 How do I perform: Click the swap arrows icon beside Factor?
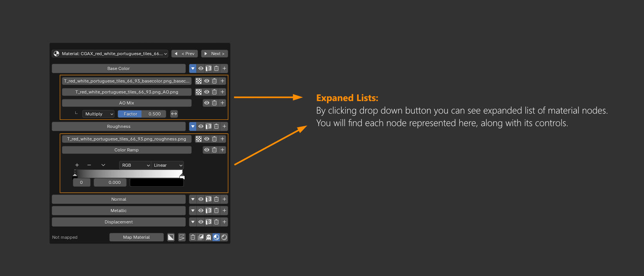(174, 114)
